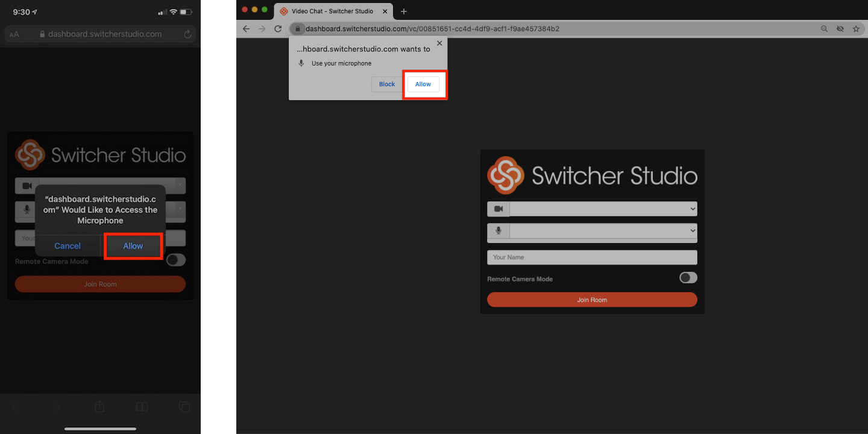Click the Switcher Studio logo in Chrome

[592, 175]
